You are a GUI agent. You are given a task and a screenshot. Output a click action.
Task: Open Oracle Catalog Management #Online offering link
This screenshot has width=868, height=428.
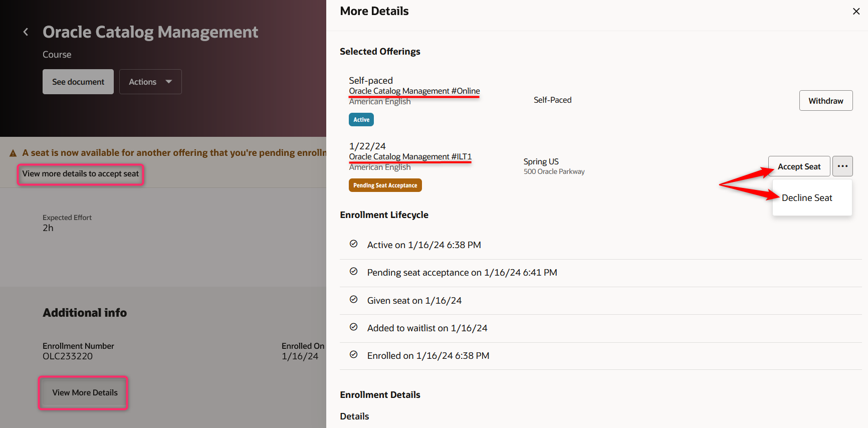pyautogui.click(x=414, y=91)
